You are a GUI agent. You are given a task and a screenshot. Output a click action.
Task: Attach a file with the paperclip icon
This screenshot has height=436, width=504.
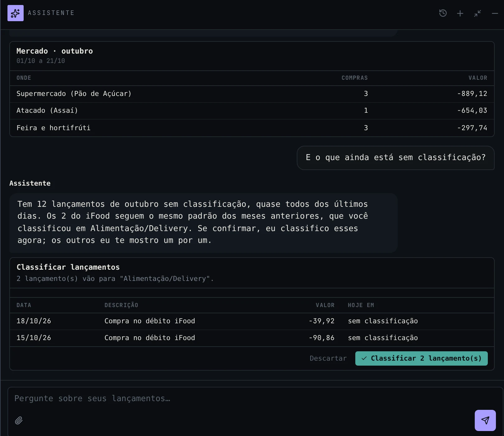19,421
